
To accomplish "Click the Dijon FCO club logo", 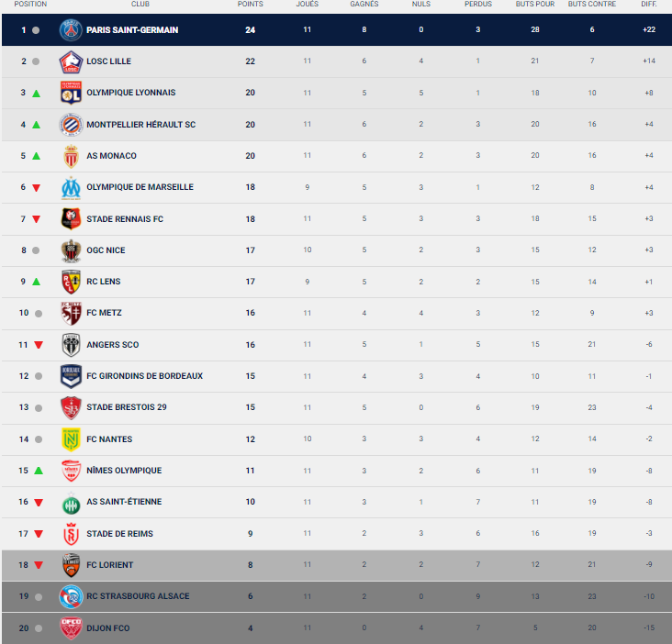I will tap(71, 628).
